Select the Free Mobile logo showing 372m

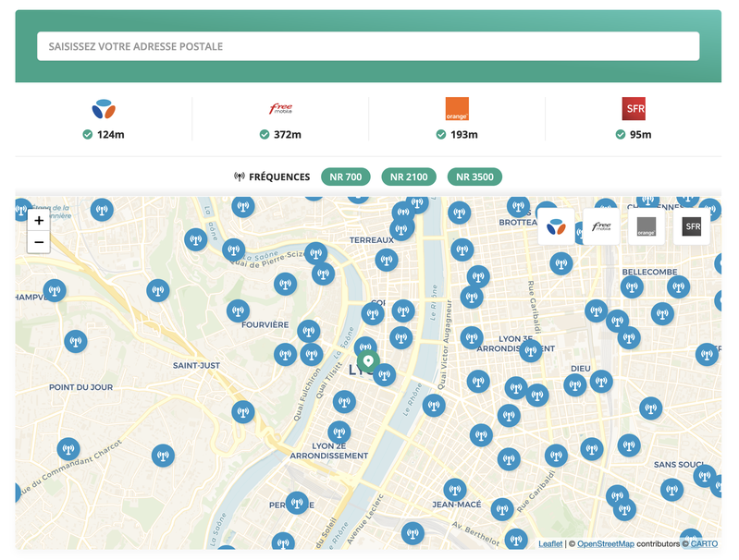point(281,109)
